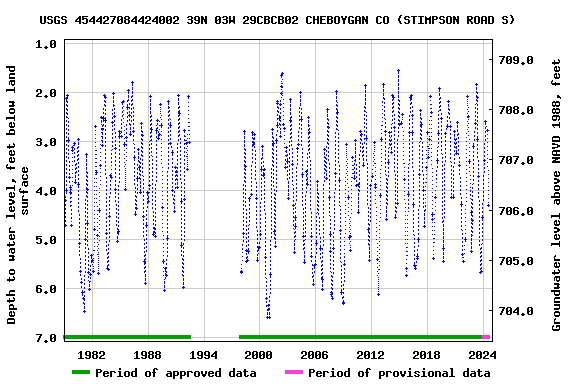Click the 1.0 depth axis value
The width and height of the screenshot is (576, 384).
point(46,44)
